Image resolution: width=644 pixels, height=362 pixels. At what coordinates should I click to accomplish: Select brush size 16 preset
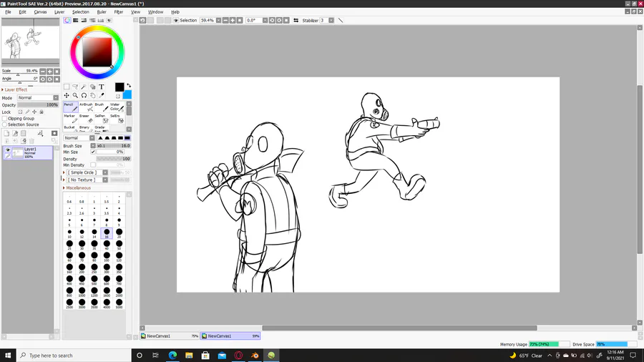(107, 233)
